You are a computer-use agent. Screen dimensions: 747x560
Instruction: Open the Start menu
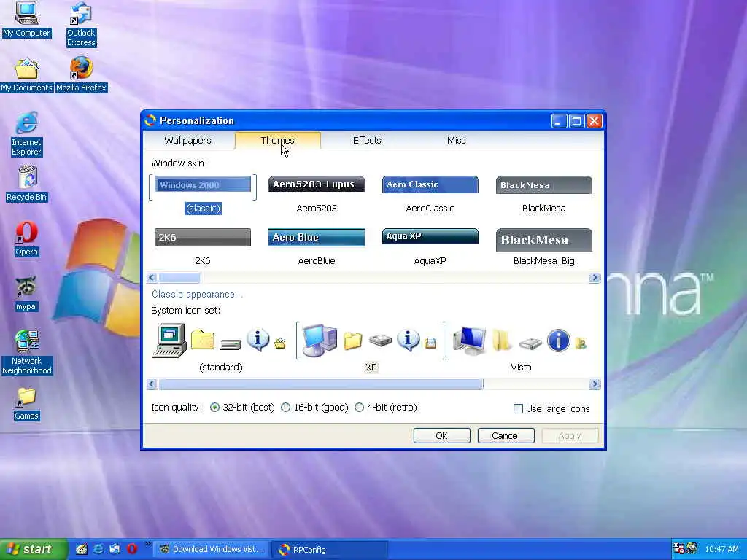(34, 549)
